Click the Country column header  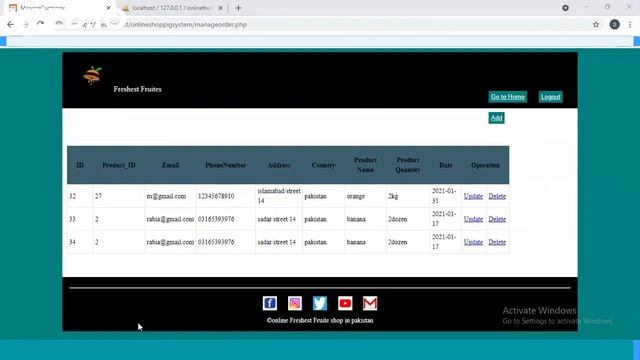(324, 165)
